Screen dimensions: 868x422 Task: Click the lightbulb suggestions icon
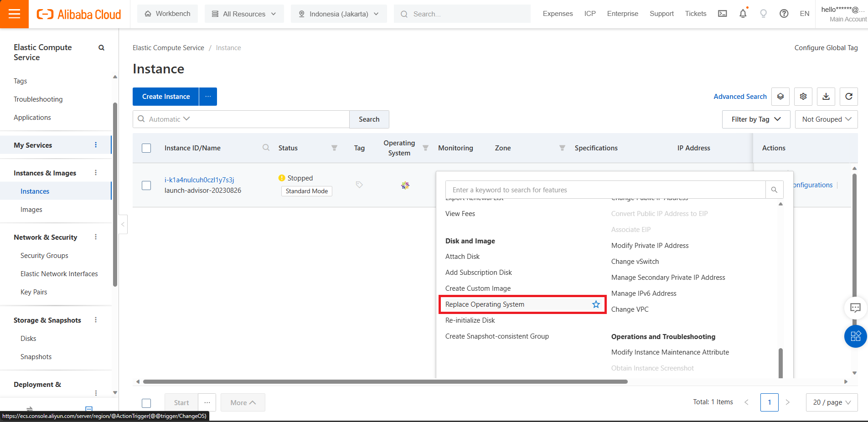(763, 14)
